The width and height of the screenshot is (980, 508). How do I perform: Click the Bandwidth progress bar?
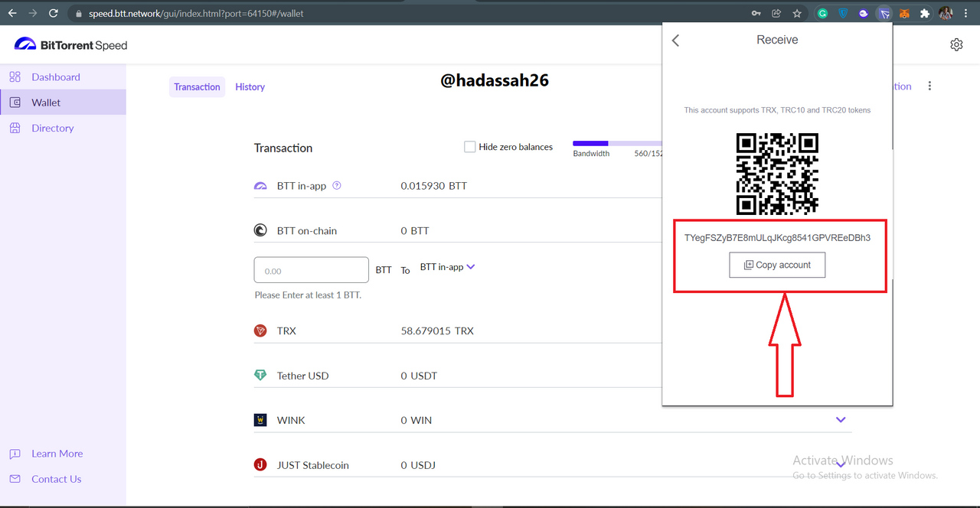coord(617,143)
